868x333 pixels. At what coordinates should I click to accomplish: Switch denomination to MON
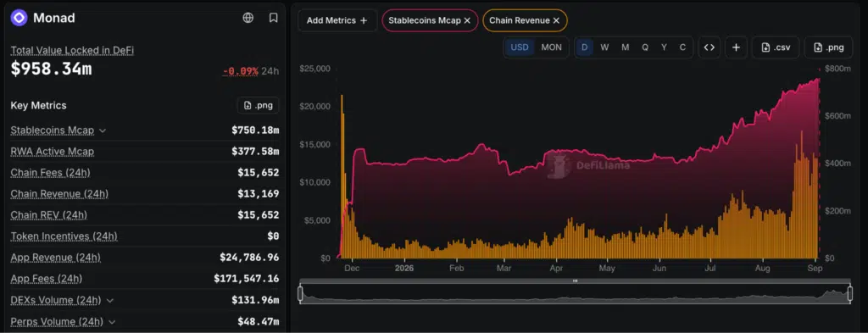[551, 47]
